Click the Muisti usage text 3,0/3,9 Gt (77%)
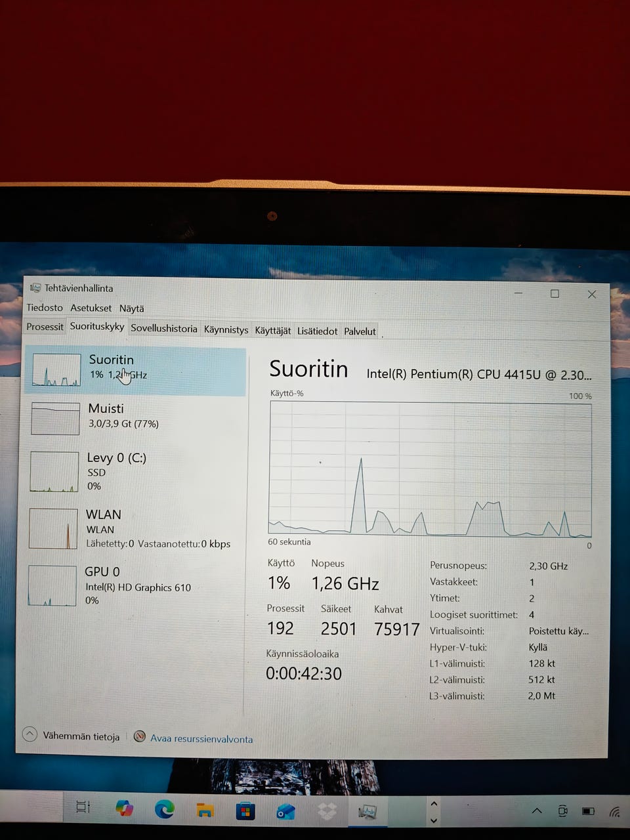The width and height of the screenshot is (630, 840). pos(123,424)
